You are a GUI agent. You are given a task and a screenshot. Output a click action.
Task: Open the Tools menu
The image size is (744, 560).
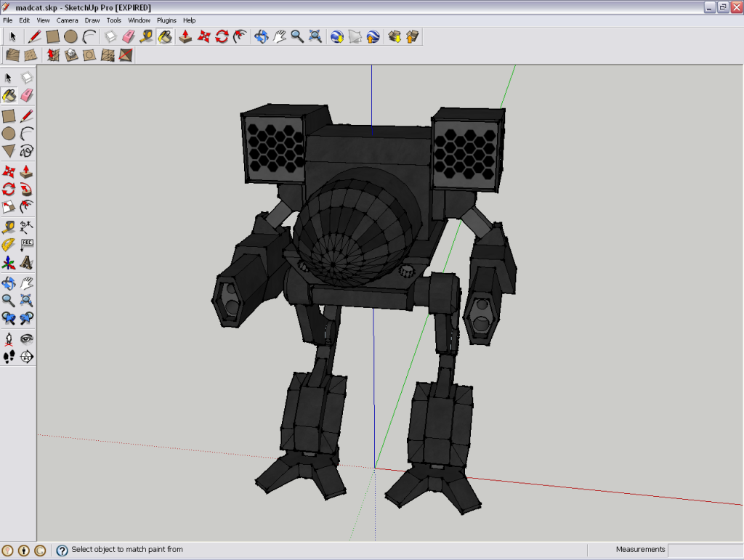tap(114, 20)
